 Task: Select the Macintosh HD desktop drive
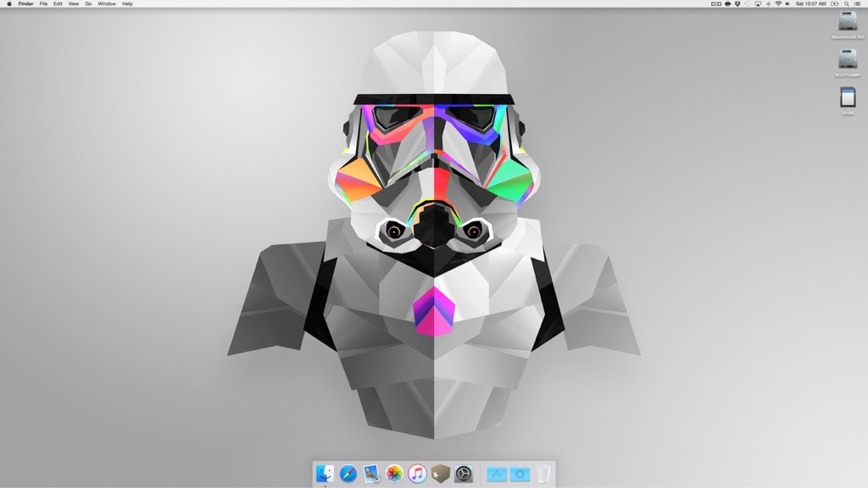848,25
